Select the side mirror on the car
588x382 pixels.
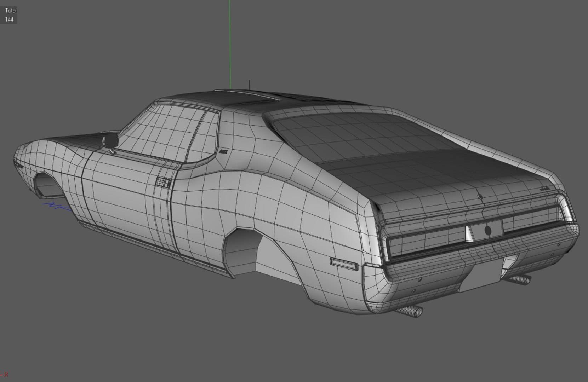[x=110, y=141]
